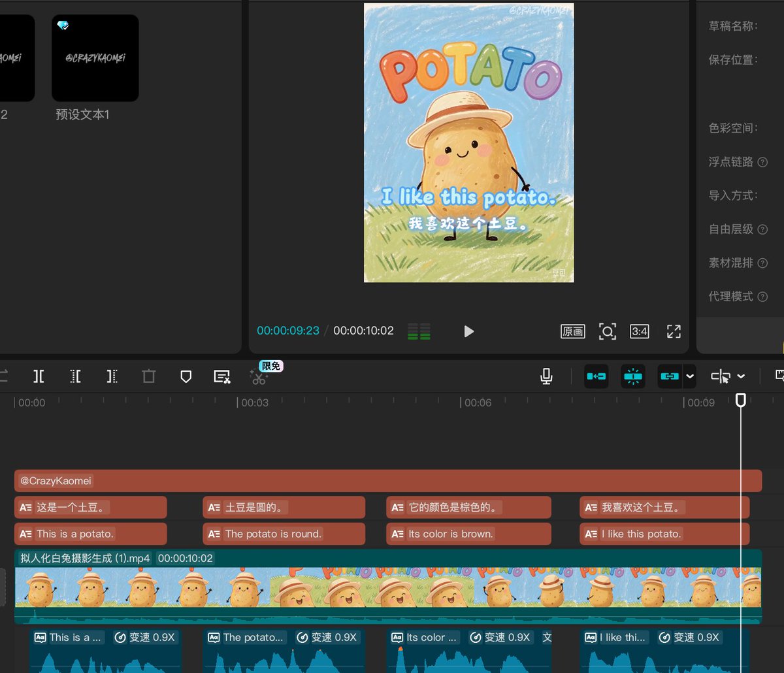Select the Its color is brown. text clip
784x673 pixels.
[469, 534]
